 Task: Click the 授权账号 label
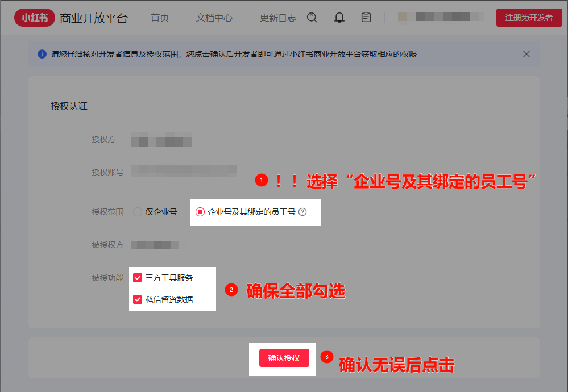107,172
